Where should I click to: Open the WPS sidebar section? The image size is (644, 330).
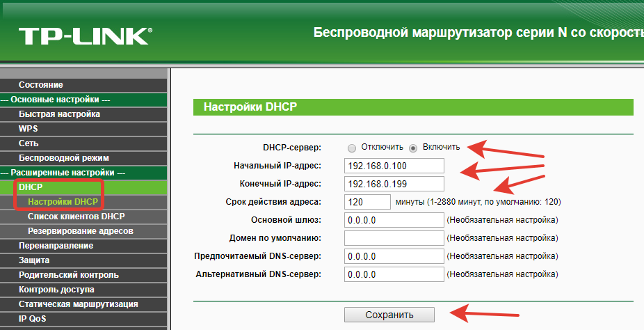(29, 129)
